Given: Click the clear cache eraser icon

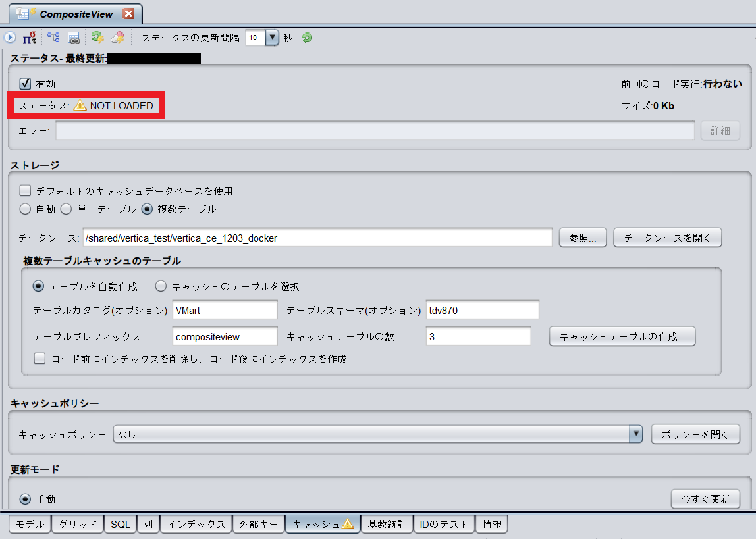Looking at the screenshot, I should pyautogui.click(x=118, y=37).
